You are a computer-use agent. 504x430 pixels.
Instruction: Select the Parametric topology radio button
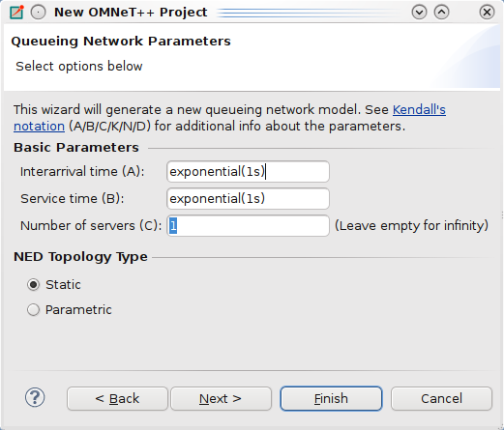[33, 310]
